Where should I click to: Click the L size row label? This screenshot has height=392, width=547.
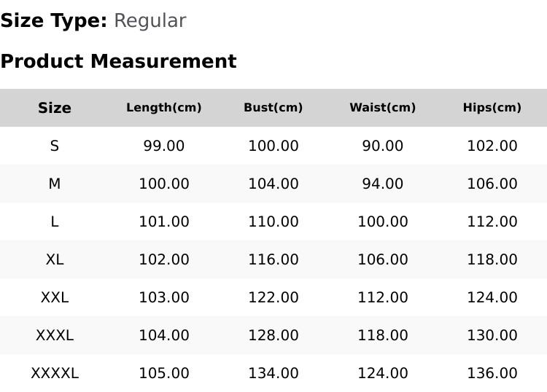tap(55, 222)
